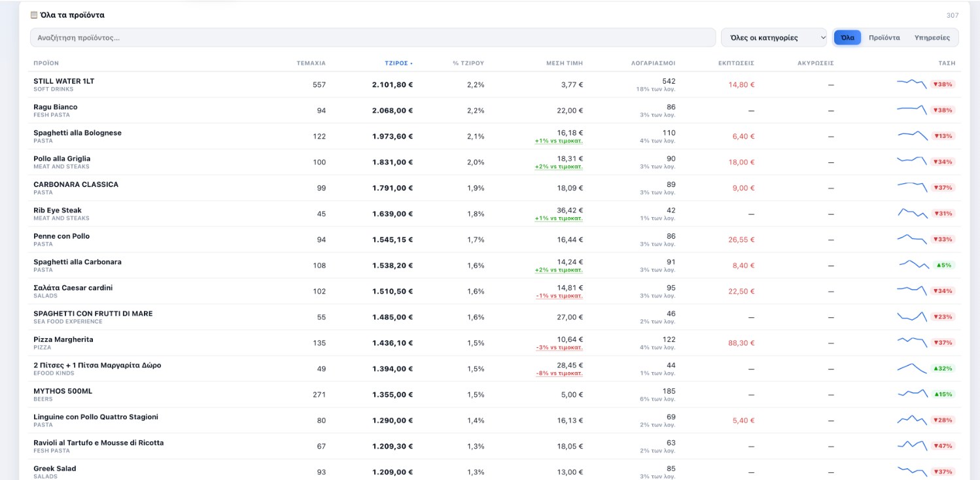Viewport: 980px width, 480px height.
Task: Select the Ragu Bianco product row
Action: [495, 111]
